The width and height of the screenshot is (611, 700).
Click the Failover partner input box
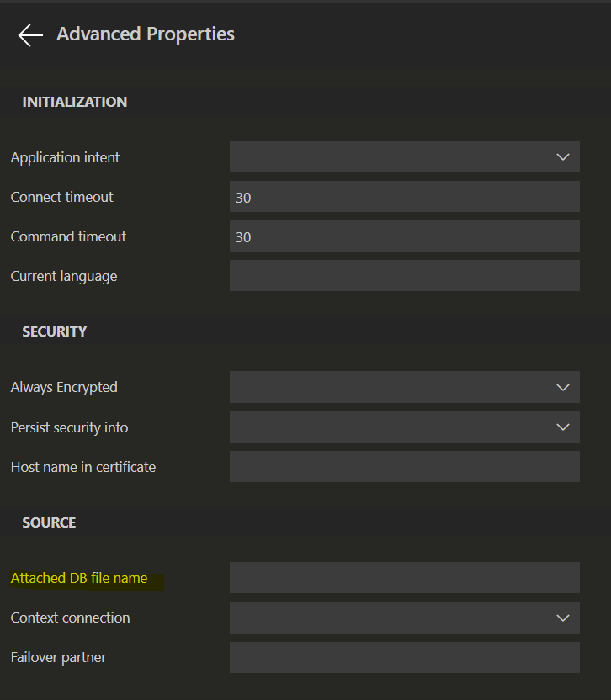click(x=404, y=656)
